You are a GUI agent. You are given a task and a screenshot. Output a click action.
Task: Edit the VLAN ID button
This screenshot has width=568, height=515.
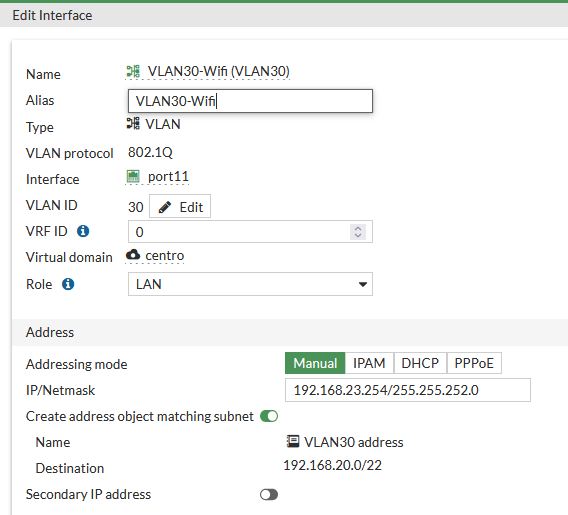pos(180,207)
